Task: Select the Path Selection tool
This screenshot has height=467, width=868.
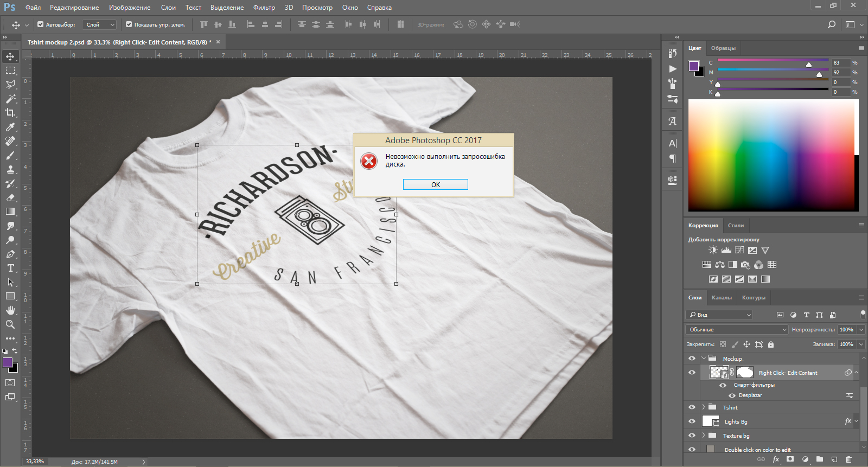Action: pos(10,282)
